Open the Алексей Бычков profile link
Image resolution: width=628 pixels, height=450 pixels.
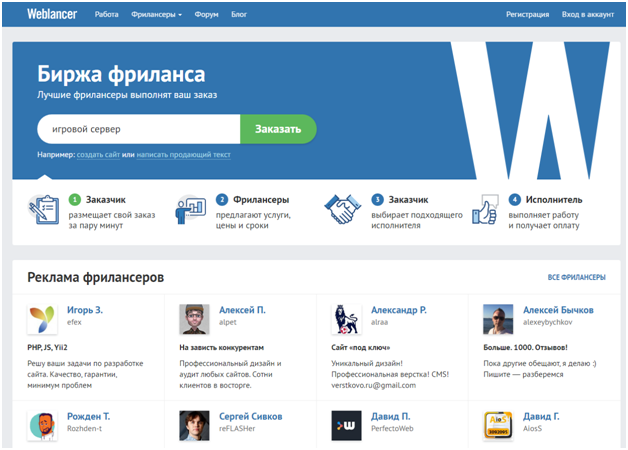tap(558, 310)
